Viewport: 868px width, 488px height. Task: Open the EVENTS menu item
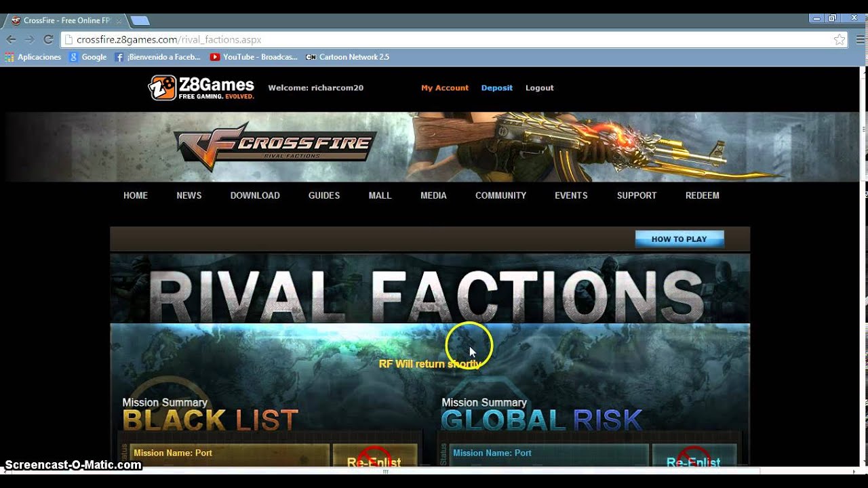click(571, 195)
